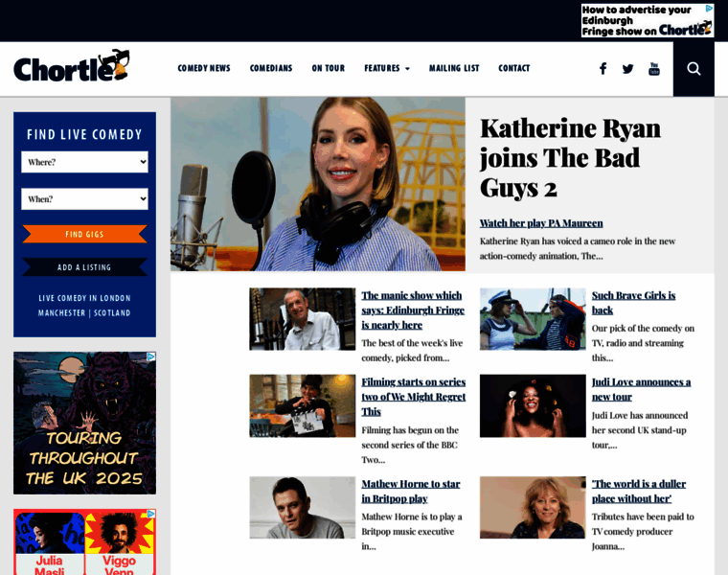Click the clapperboard filming thumbnail

[303, 406]
